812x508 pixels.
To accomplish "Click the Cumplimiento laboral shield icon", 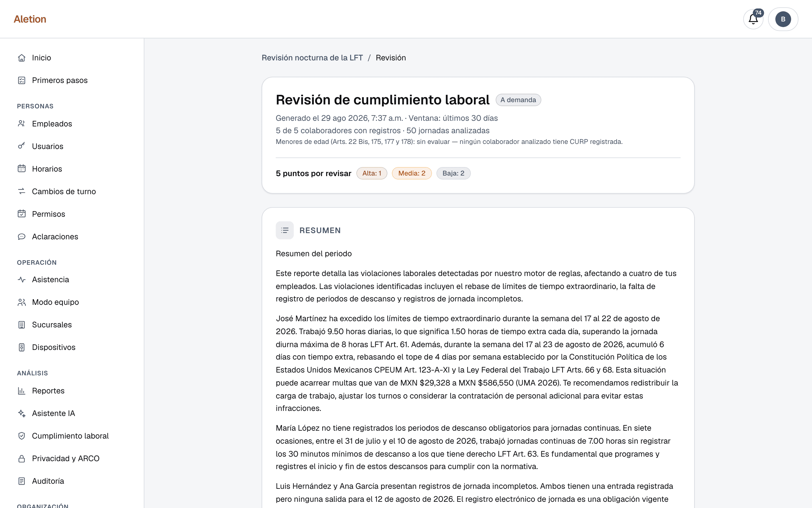I will (x=22, y=436).
